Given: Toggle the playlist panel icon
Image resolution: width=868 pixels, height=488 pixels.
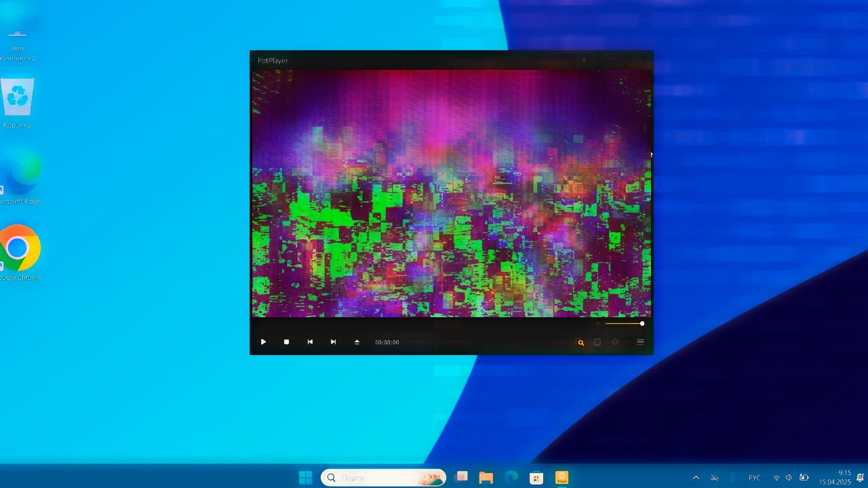Looking at the screenshot, I should [x=597, y=342].
